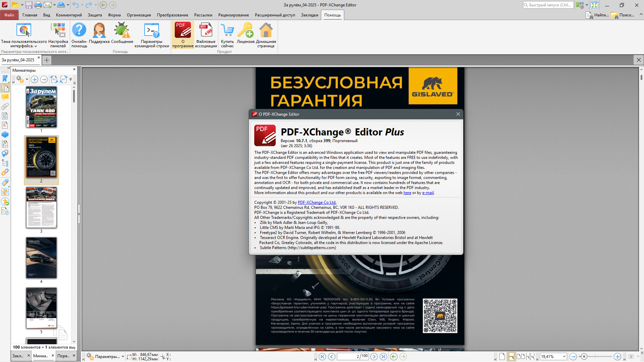Go to first page button
The width and height of the screenshot is (644, 362).
[x=322, y=357]
